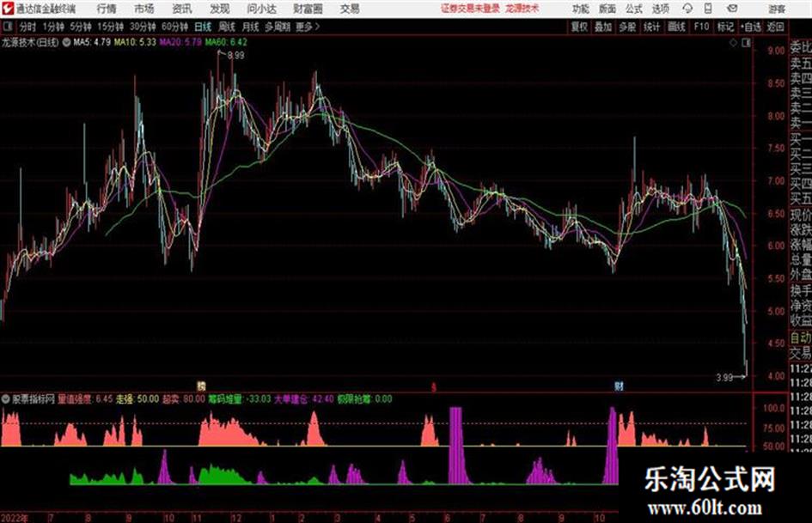Expand the 股票指标网 indicator dropdown arrow
812x523 pixels.
[x=5, y=399]
